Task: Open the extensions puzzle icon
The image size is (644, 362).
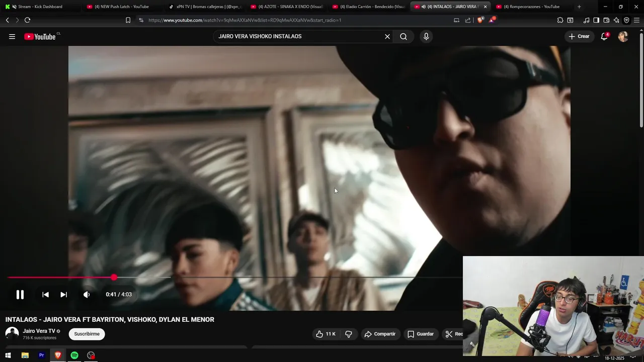Action: click(x=560, y=20)
